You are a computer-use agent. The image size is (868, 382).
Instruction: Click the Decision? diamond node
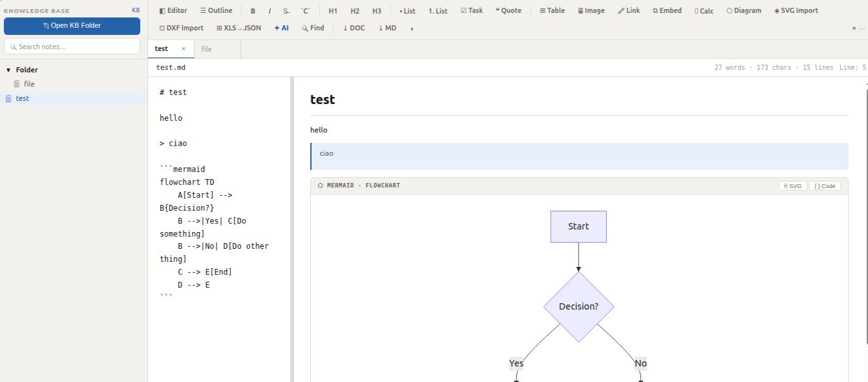pyautogui.click(x=578, y=306)
